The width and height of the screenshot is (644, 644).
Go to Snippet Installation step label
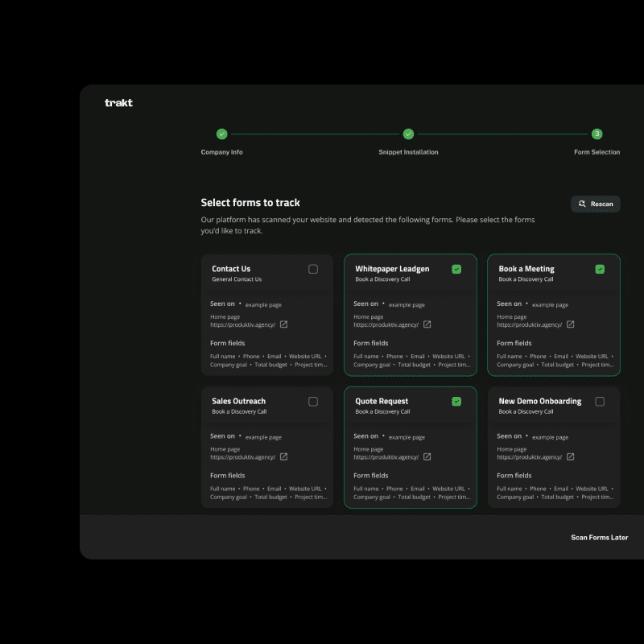[408, 152]
